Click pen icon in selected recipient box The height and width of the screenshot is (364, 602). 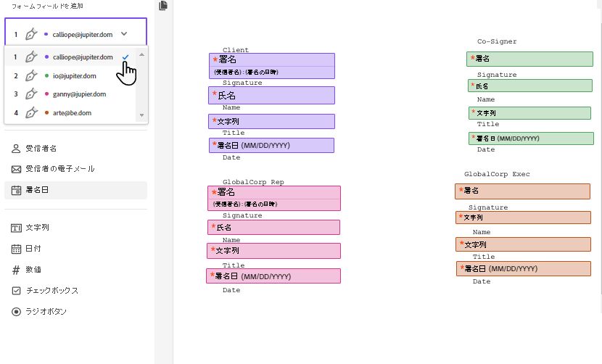tap(31, 34)
